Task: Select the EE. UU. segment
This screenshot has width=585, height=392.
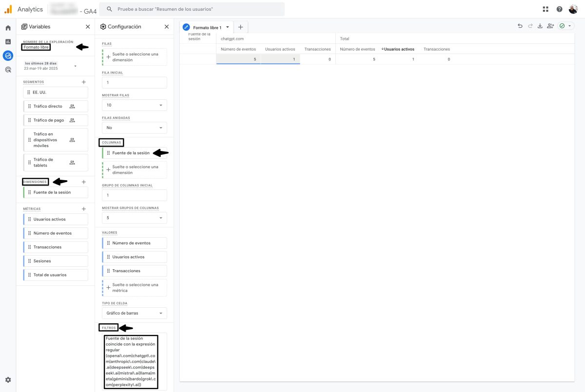Action: [x=56, y=92]
